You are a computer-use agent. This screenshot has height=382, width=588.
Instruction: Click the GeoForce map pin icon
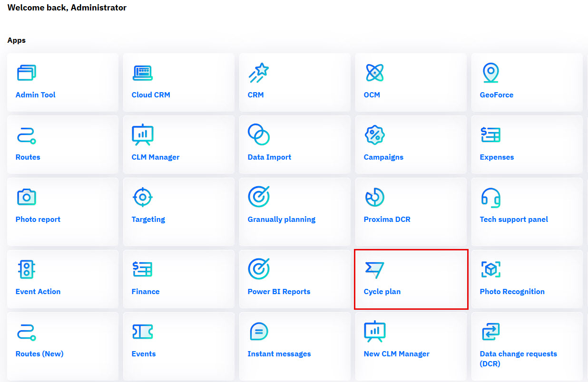pos(490,73)
